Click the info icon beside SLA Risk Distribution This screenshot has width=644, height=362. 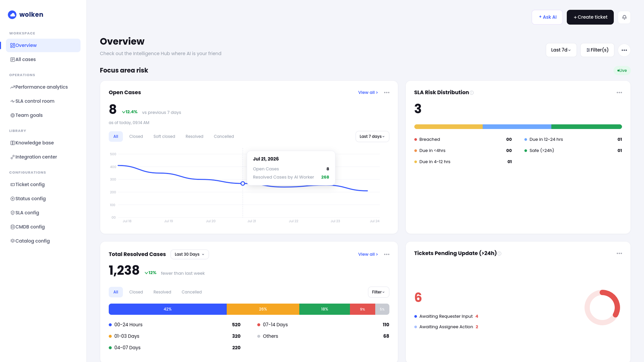click(x=472, y=93)
